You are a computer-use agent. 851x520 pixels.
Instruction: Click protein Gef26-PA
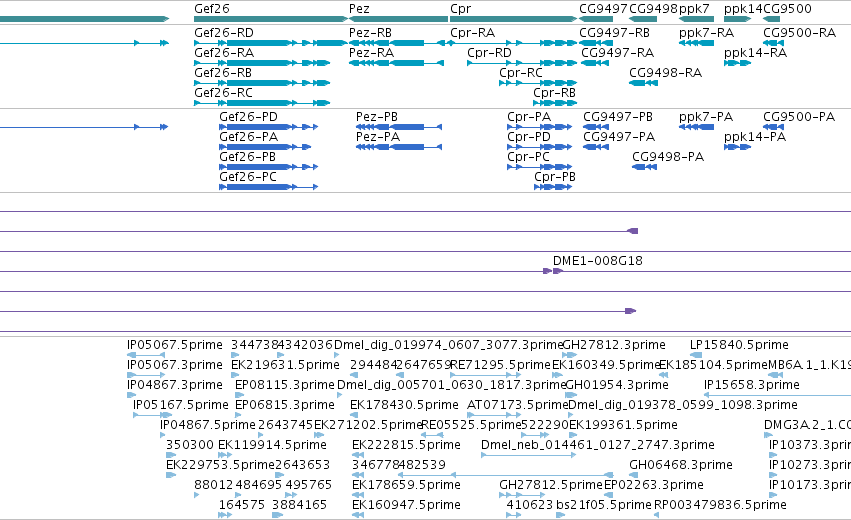pos(248,137)
